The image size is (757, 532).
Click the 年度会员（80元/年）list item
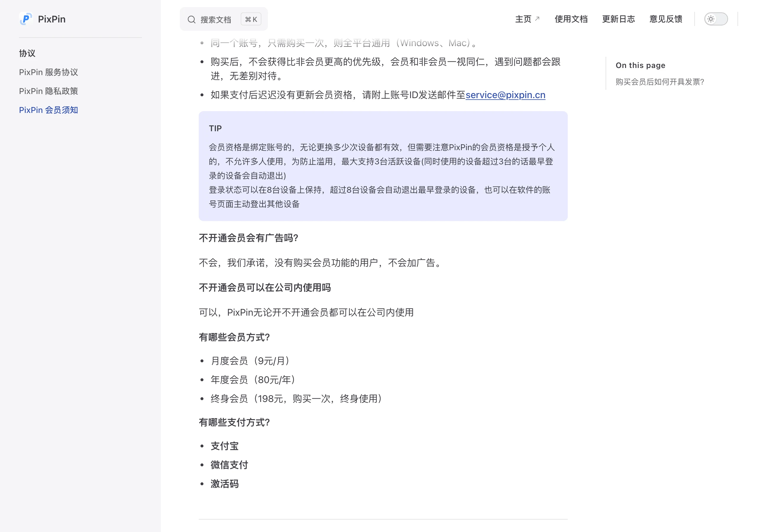253,380
